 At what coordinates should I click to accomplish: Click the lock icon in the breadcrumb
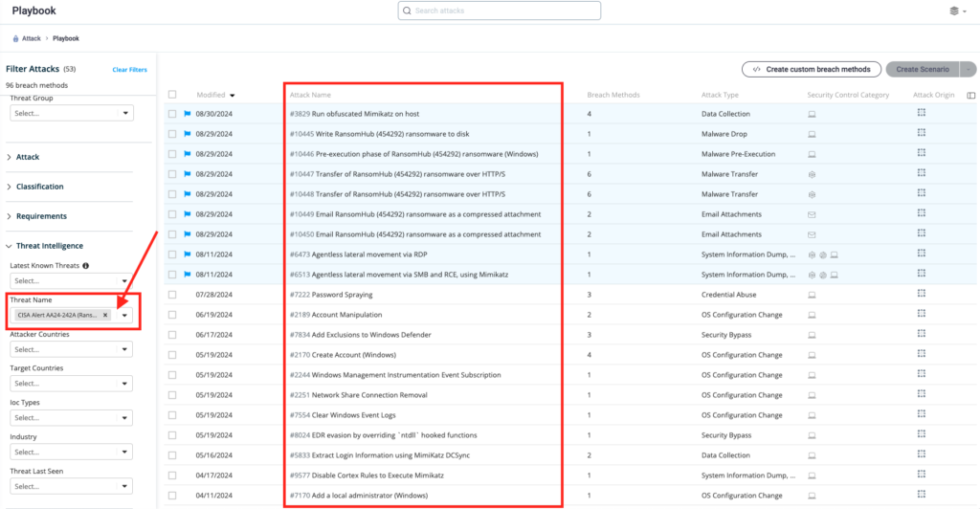coord(15,38)
